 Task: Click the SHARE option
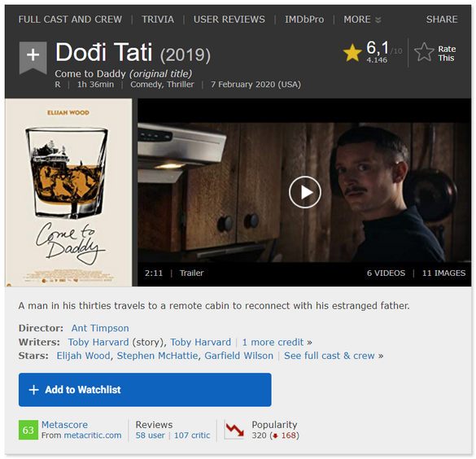click(x=442, y=20)
